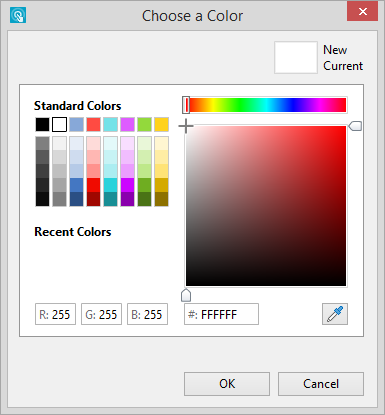Image resolution: width=385 pixels, height=415 pixels.
Task: Select the lime green standard color swatch
Action: (x=144, y=124)
